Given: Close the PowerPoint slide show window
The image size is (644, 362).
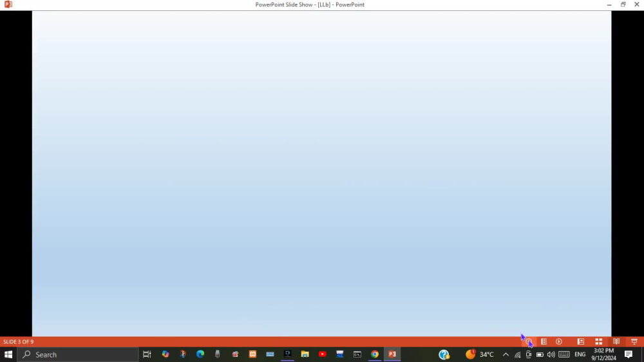Looking at the screenshot, I should click(637, 5).
